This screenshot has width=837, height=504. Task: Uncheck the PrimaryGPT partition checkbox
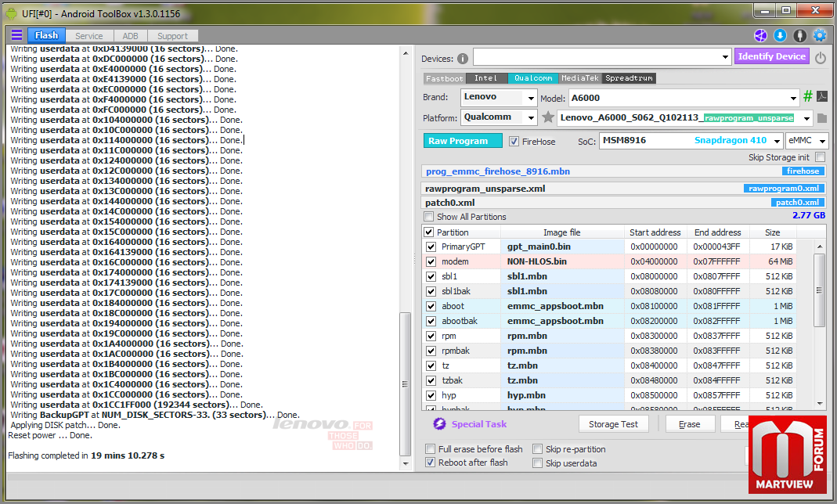coord(430,247)
